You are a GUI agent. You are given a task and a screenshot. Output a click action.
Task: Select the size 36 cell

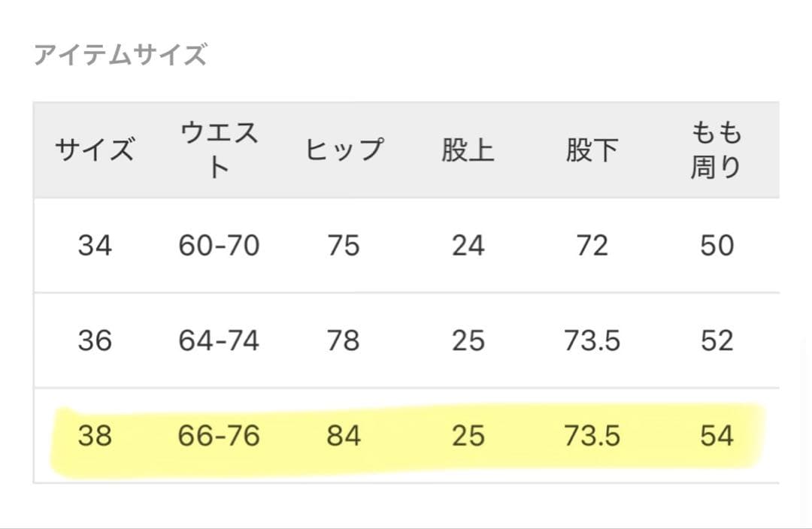(95, 341)
